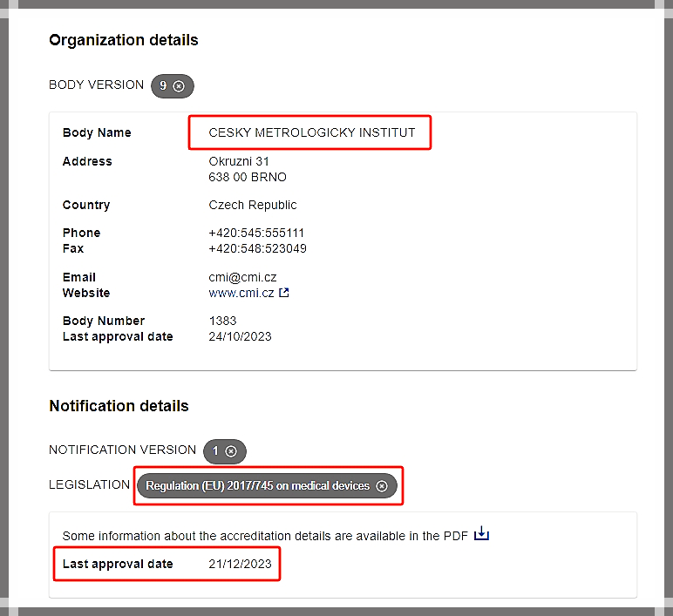Click the BODY VERSION label

96,85
